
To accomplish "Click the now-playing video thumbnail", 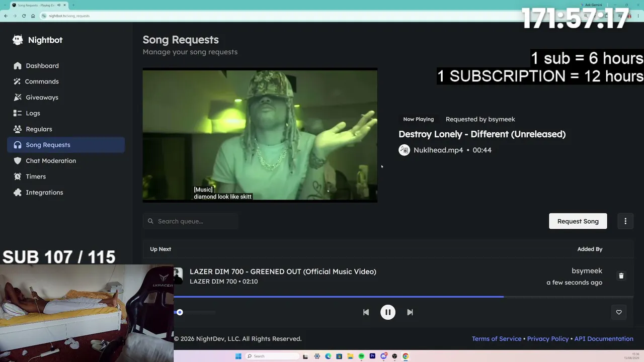I will coord(260,135).
